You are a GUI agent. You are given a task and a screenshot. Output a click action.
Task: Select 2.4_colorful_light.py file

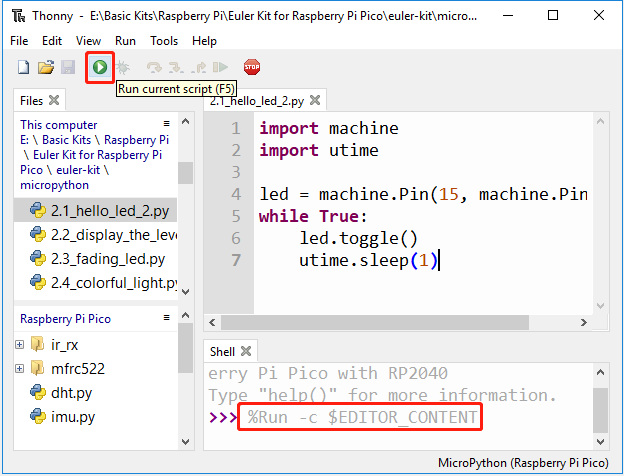point(96,283)
